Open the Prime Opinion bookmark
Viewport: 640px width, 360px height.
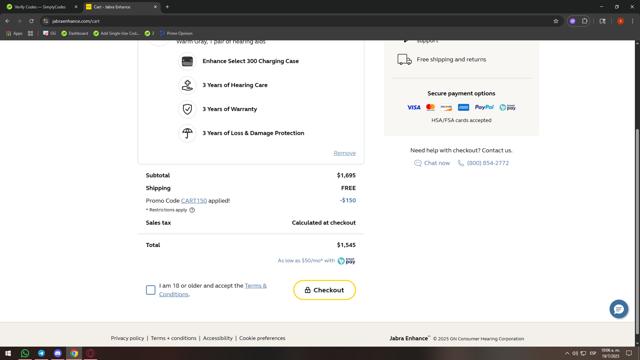pyautogui.click(x=176, y=33)
